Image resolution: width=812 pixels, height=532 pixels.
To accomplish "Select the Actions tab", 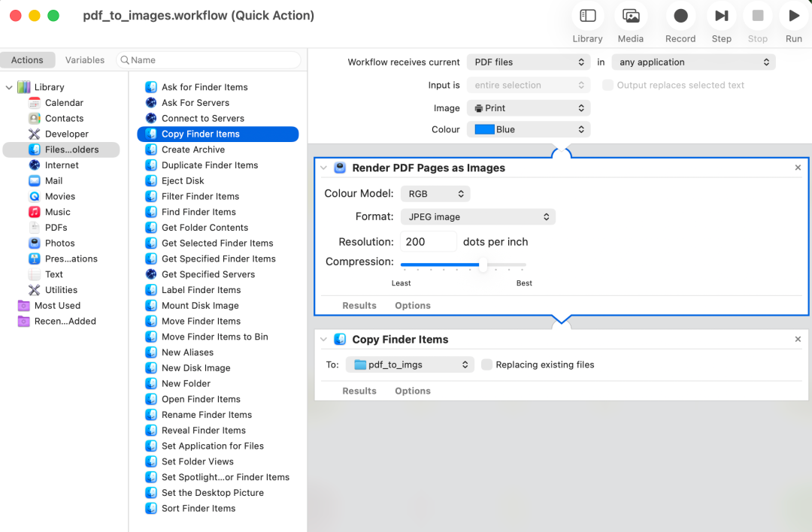I will coord(28,59).
